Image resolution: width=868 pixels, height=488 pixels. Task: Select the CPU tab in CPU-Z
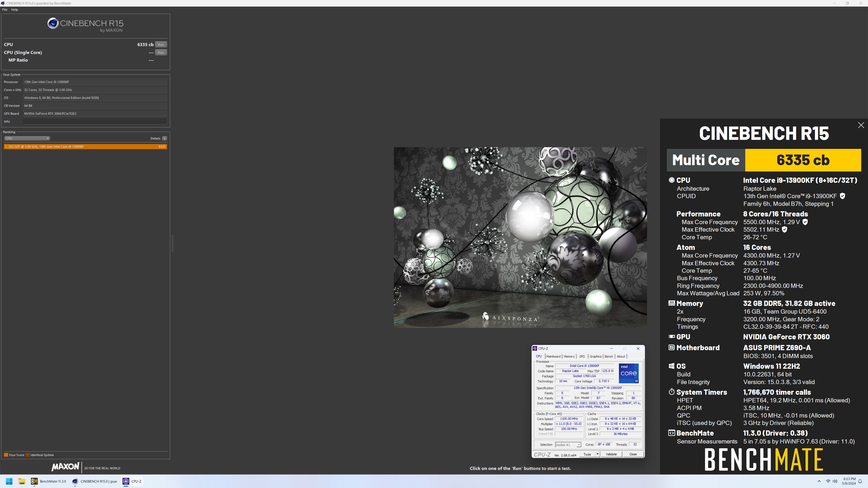pyautogui.click(x=539, y=356)
